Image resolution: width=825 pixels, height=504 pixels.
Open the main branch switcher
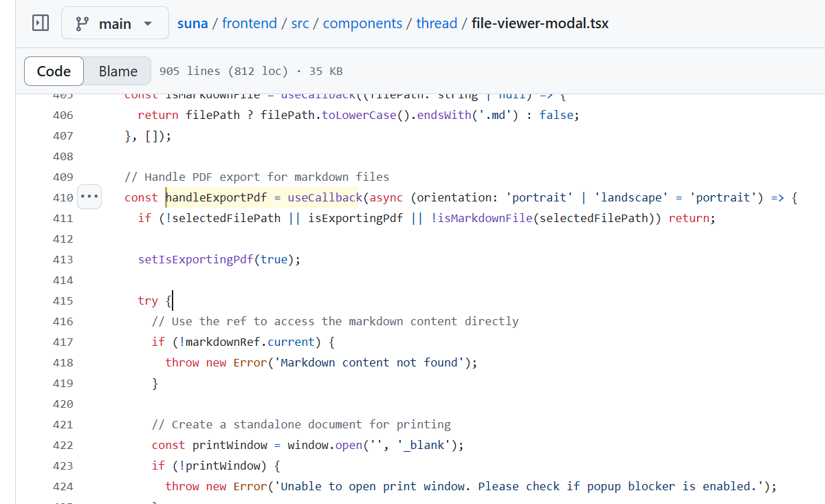[115, 23]
